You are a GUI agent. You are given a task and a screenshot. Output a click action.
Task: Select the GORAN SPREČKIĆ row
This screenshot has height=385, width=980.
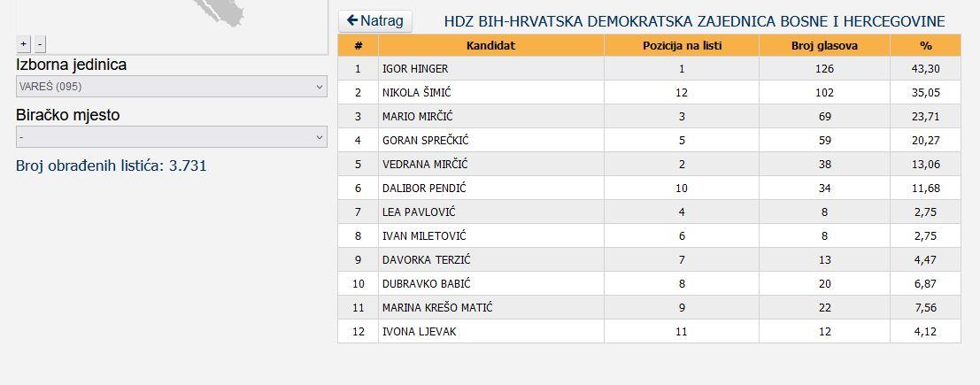point(650,140)
